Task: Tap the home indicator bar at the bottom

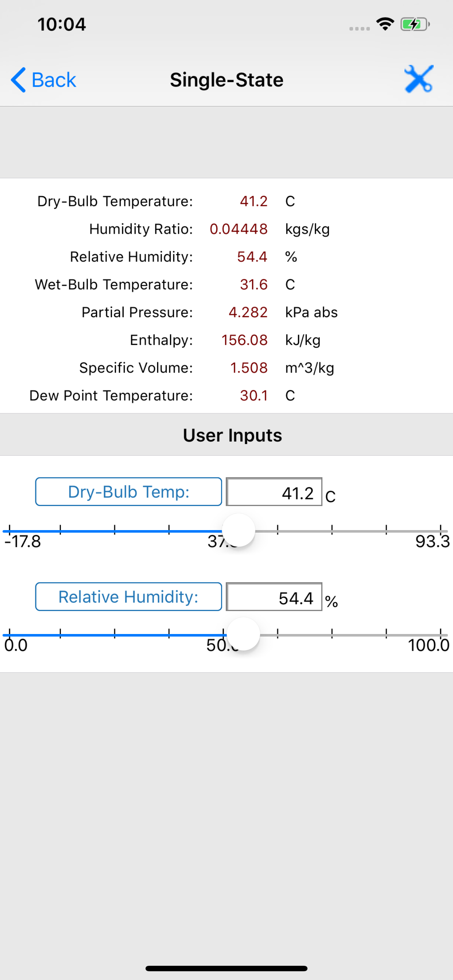Action: pyautogui.click(x=226, y=968)
